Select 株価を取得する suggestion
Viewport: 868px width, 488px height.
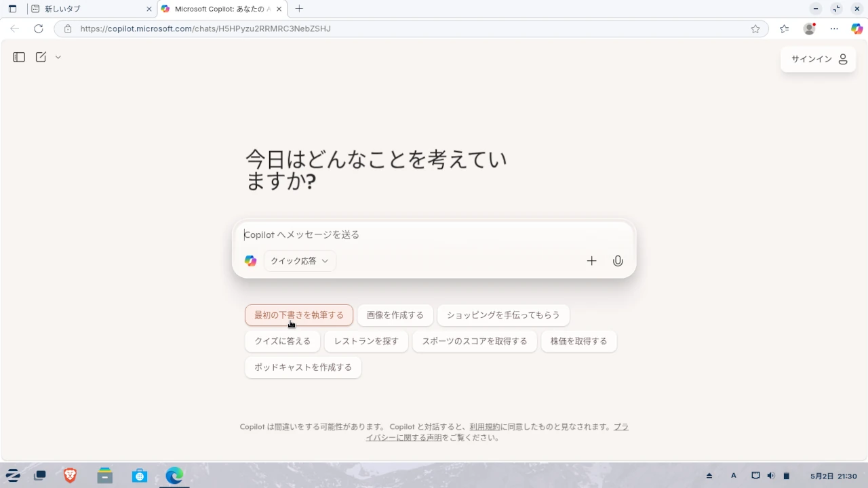579,341
